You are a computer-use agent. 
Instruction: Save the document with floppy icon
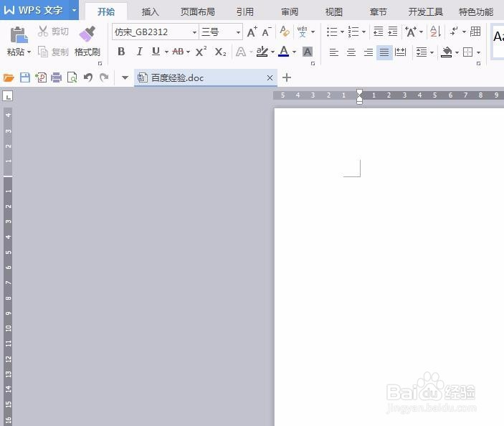click(x=25, y=77)
